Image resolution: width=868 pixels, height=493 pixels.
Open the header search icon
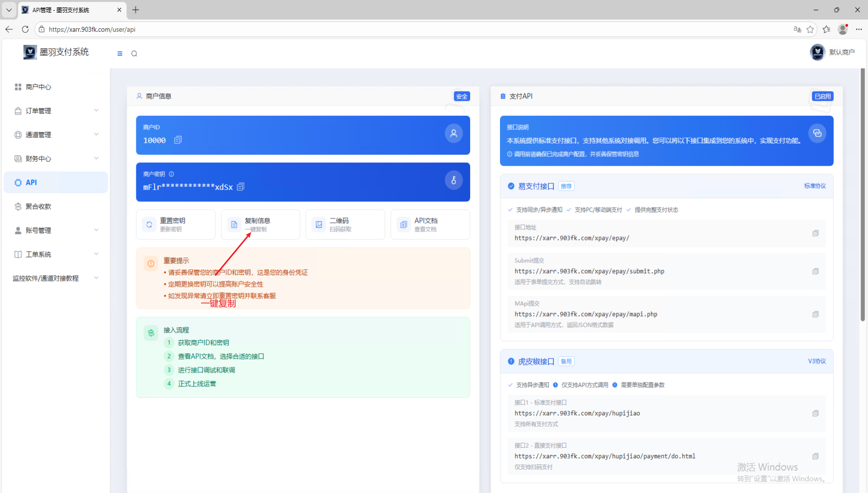click(134, 54)
